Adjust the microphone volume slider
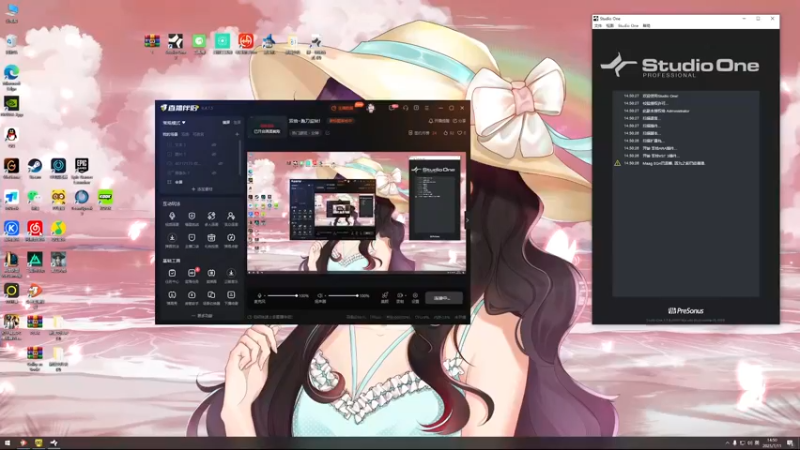The width and height of the screenshot is (800, 450). (x=282, y=295)
